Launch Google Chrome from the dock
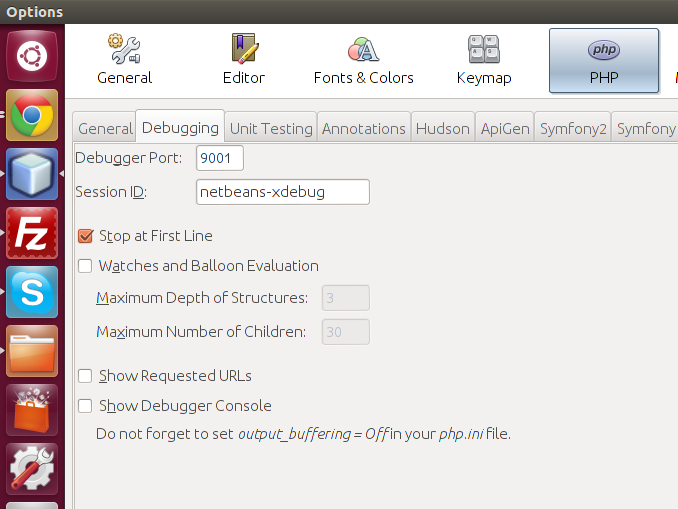Viewport: 678px width, 509px height. click(x=32, y=116)
